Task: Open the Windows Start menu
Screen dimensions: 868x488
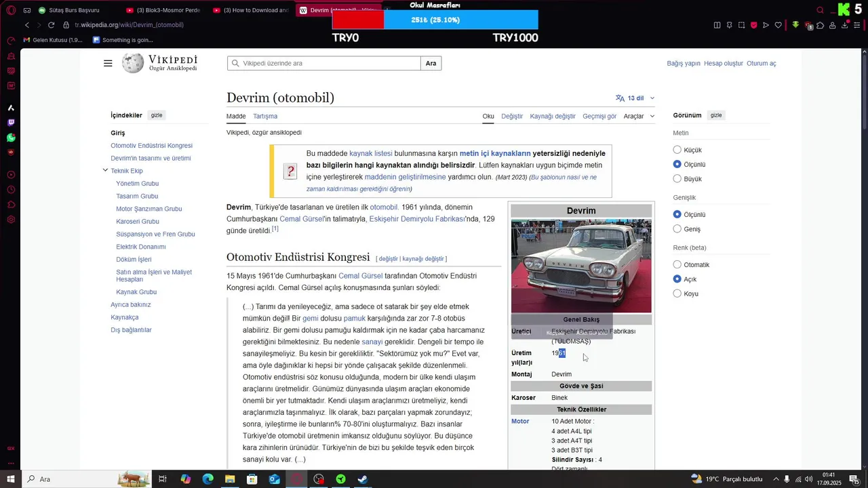Action: pos(10,479)
